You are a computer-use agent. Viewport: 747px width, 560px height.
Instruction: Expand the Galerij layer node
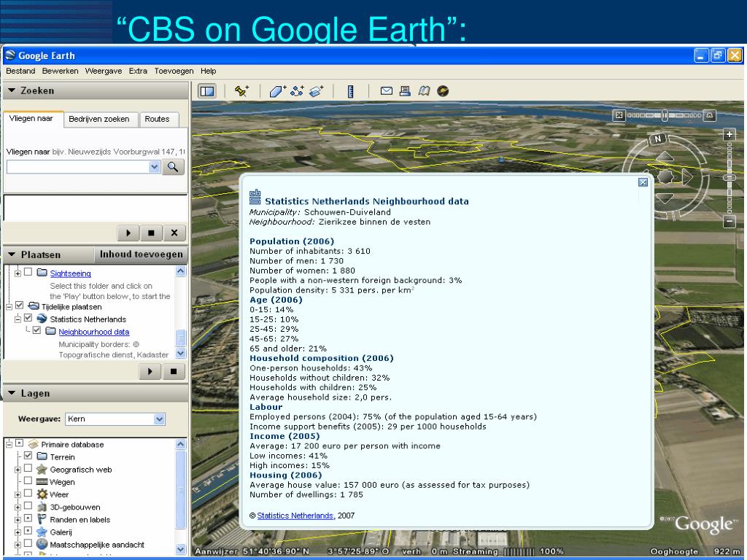(x=18, y=532)
